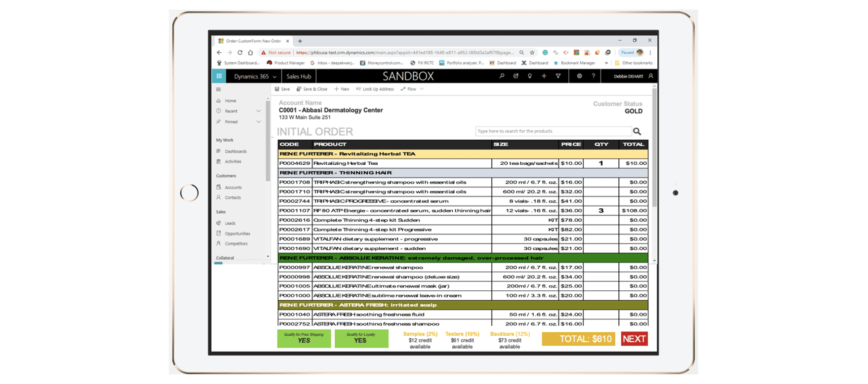Open the Debbie DEHART user menu
Viewport: 868px width, 384px height.
click(x=633, y=76)
